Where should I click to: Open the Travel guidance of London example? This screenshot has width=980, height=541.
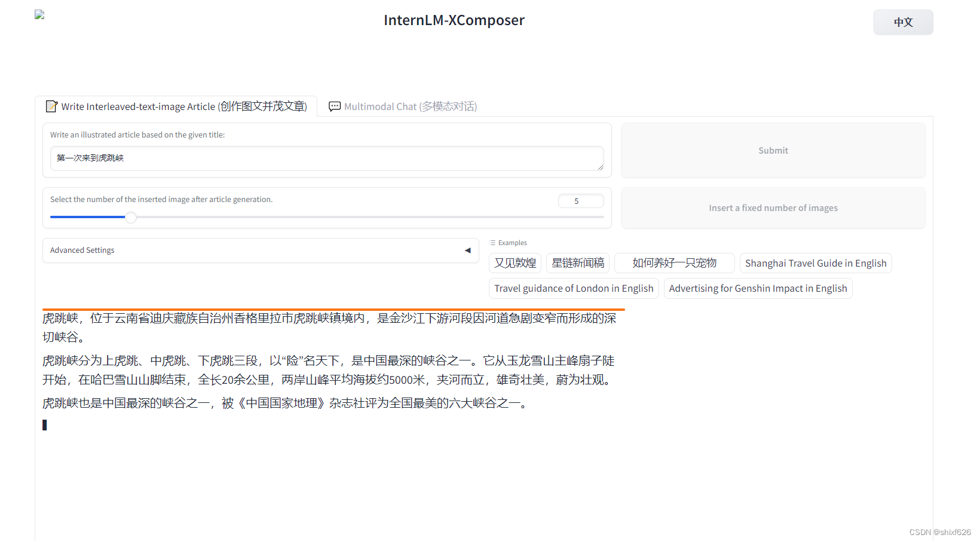pos(573,288)
